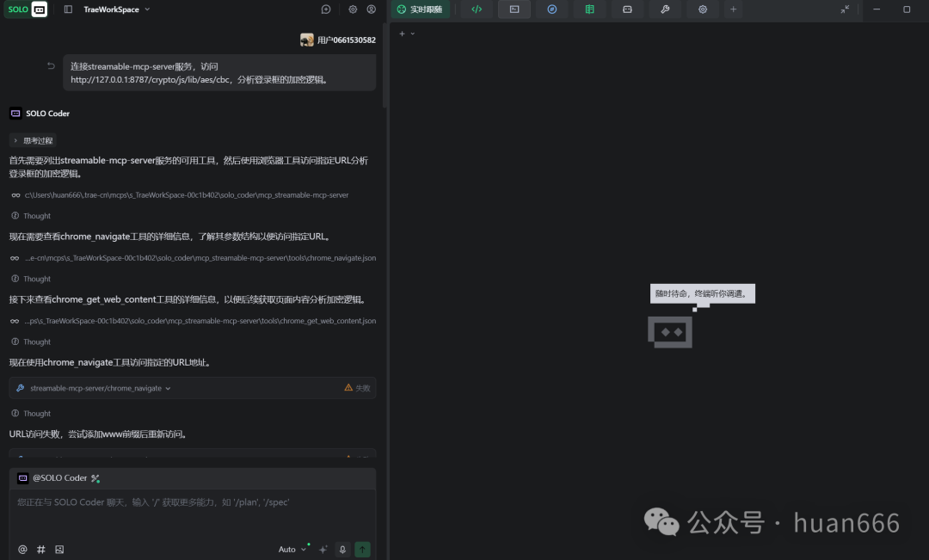929x560 pixels.
Task: Toggle the SOLO mode switch
Action: tap(27, 9)
